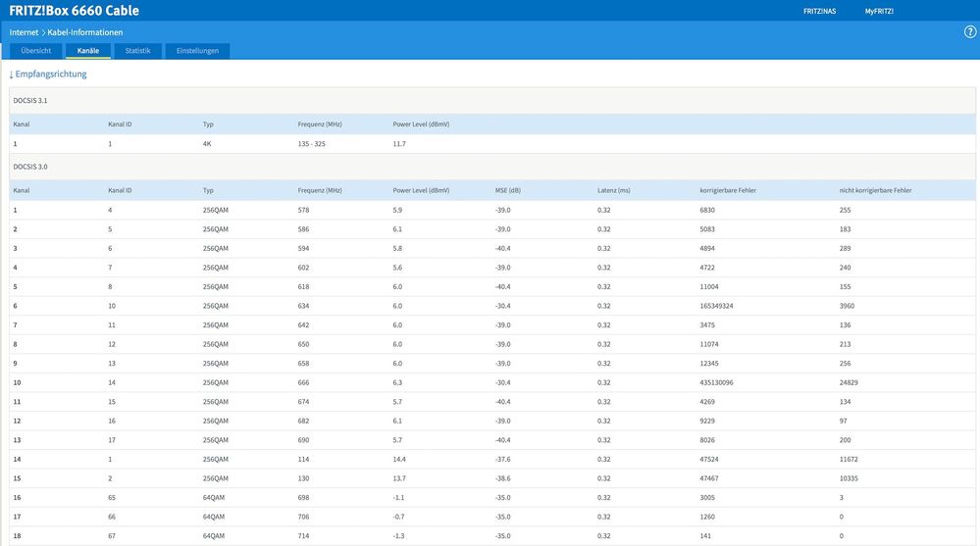Click the power level value -1.1
Viewport: 980px width, 546px height.
398,498
